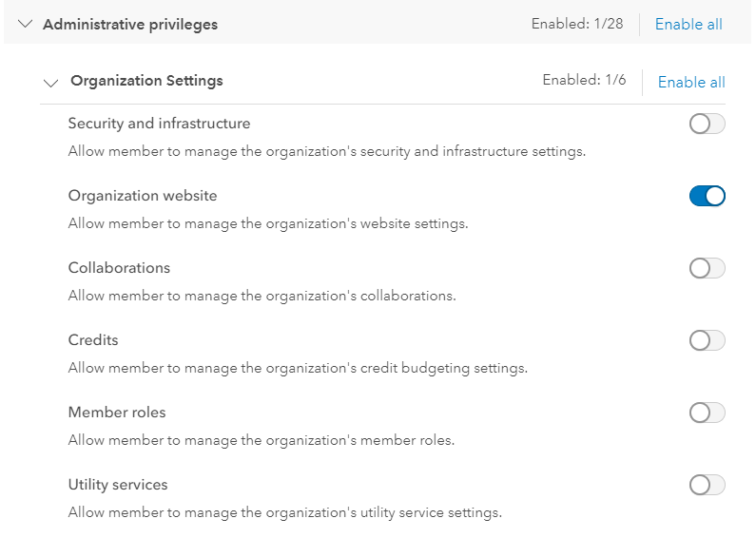Click the Enabled: 1/28 counter
The height and width of the screenshot is (538, 756).
click(x=577, y=24)
